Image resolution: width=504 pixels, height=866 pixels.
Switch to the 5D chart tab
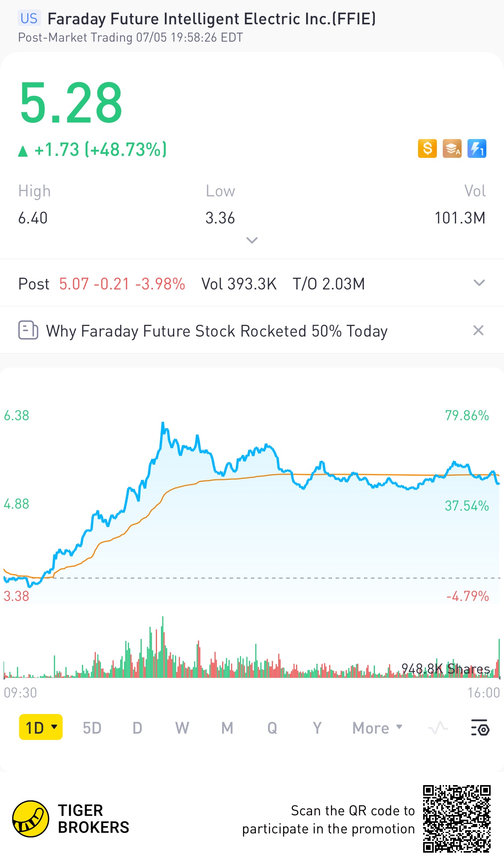click(92, 728)
